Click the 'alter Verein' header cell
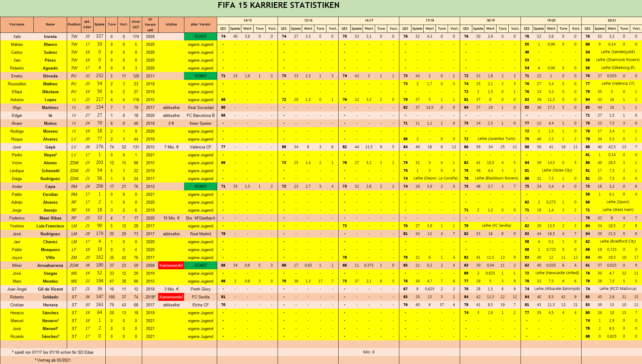The width and height of the screenshot is (642, 364). tap(200, 24)
